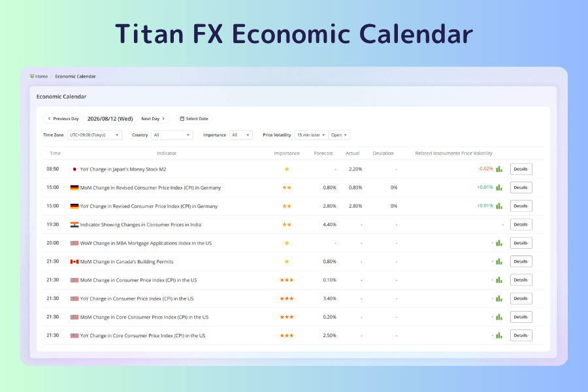Click actual value 2.20% in Japan row

pos(355,169)
